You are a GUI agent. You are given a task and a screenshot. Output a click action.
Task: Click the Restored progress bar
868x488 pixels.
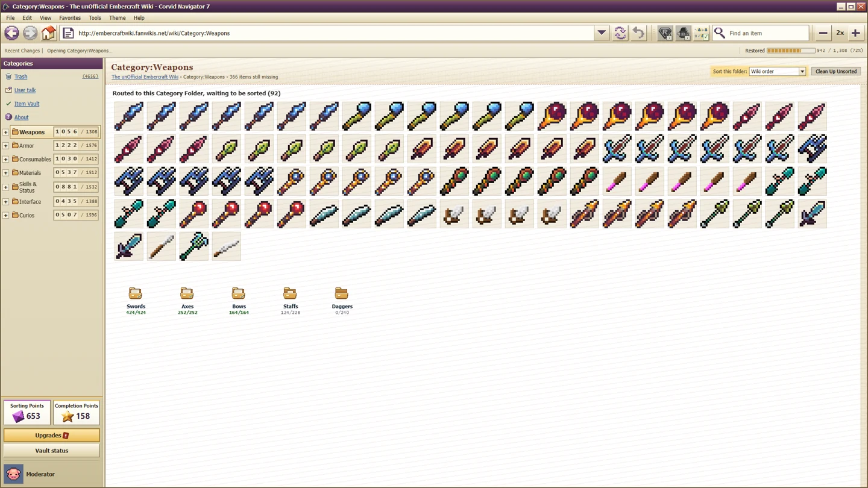[x=791, y=51]
